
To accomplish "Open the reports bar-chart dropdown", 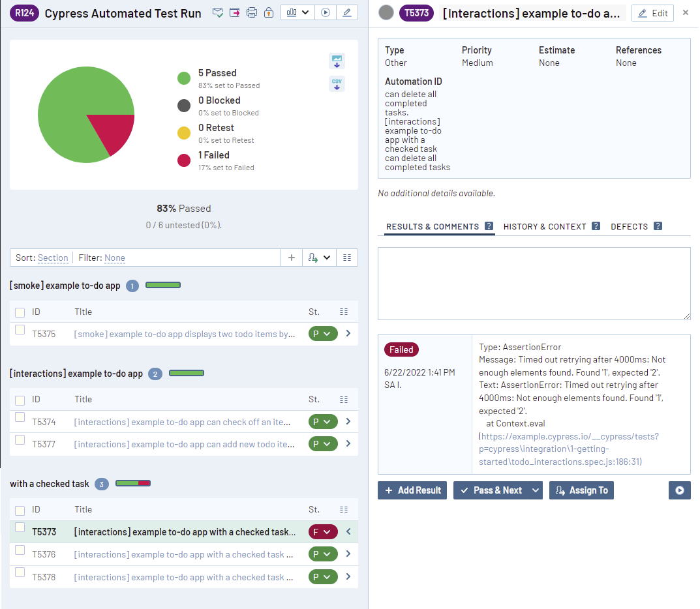I will (297, 12).
